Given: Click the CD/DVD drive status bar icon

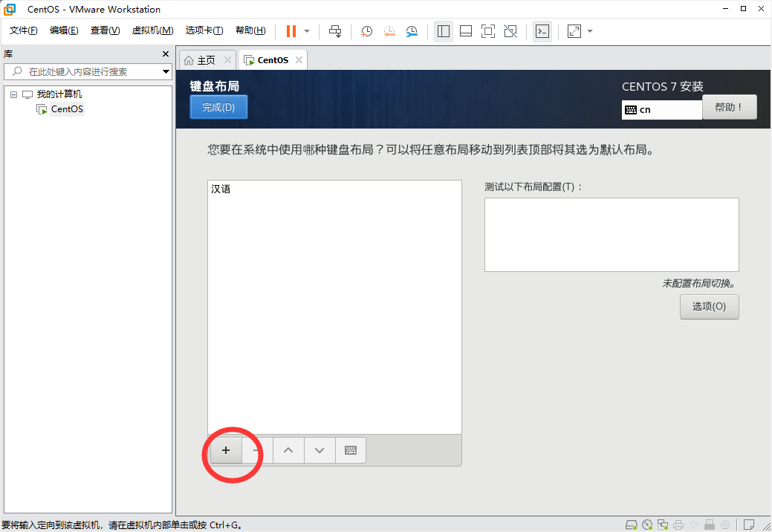Looking at the screenshot, I should (647, 525).
